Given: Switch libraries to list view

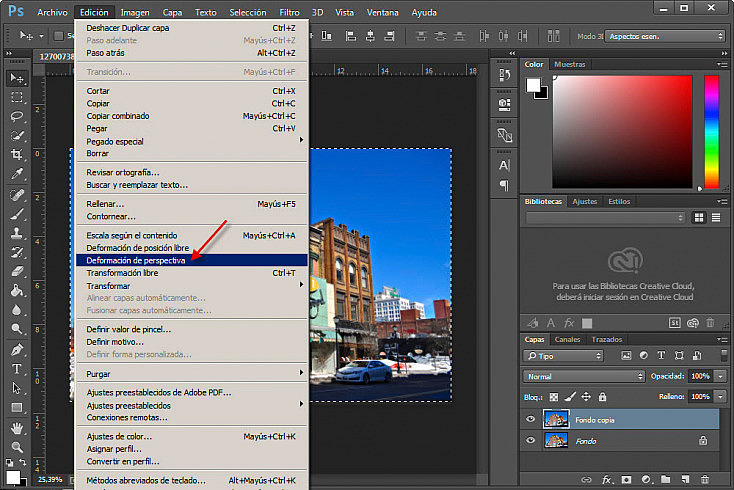Looking at the screenshot, I should [716, 218].
